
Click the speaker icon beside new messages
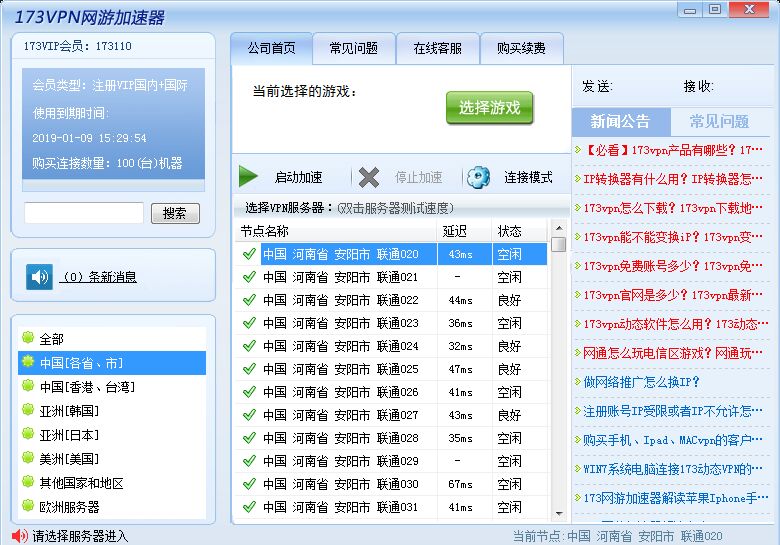click(x=39, y=277)
